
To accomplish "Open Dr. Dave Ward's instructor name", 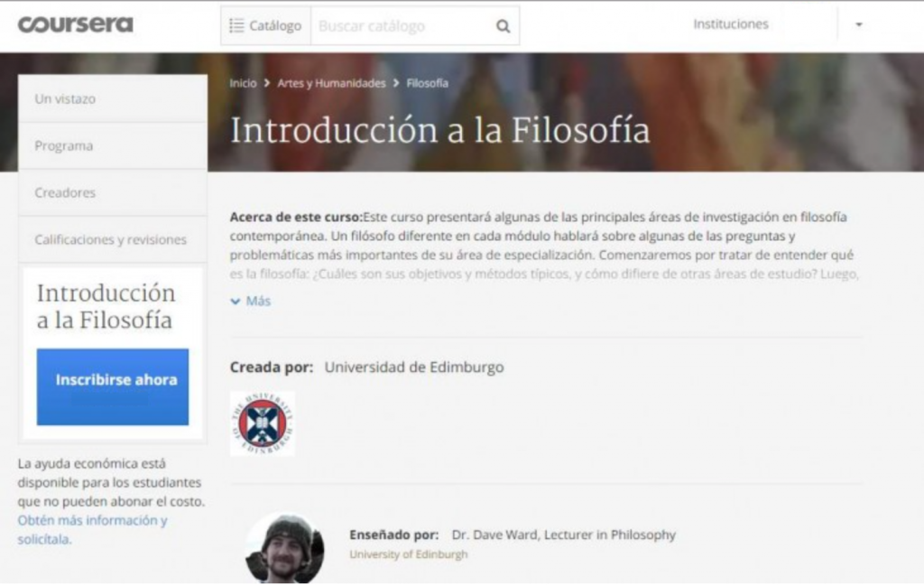I will (563, 535).
